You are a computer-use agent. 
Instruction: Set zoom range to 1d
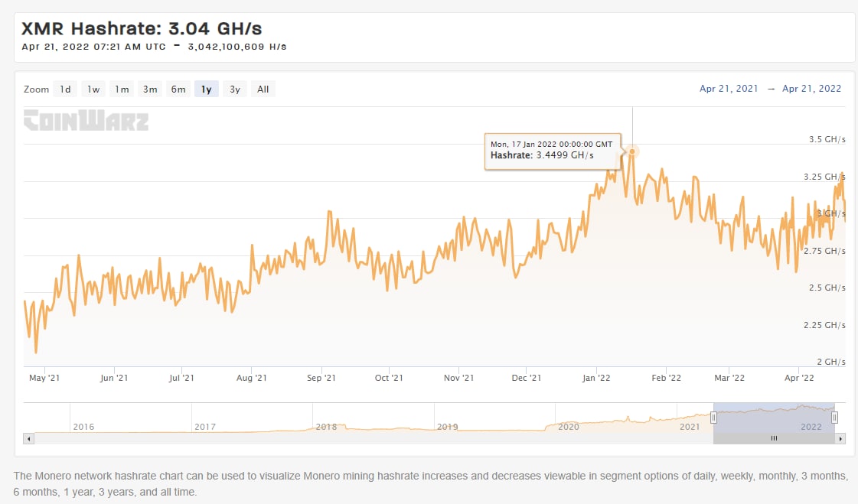click(66, 89)
